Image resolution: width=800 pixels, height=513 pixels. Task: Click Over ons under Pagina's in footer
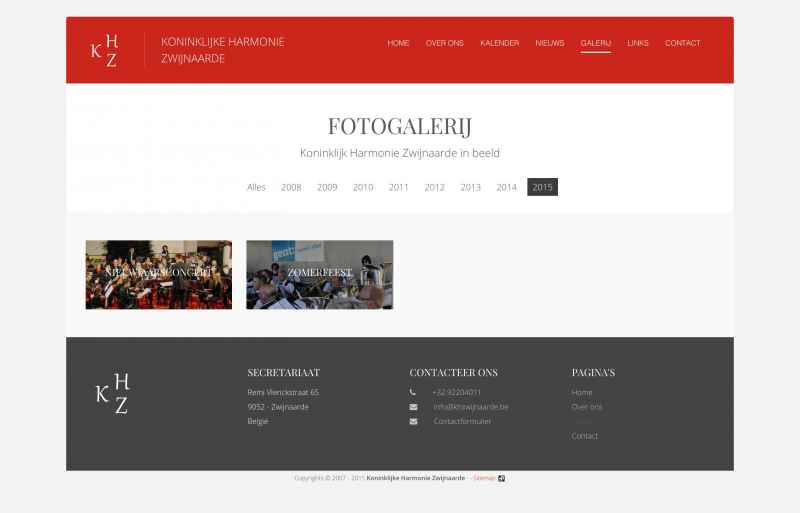pos(587,407)
